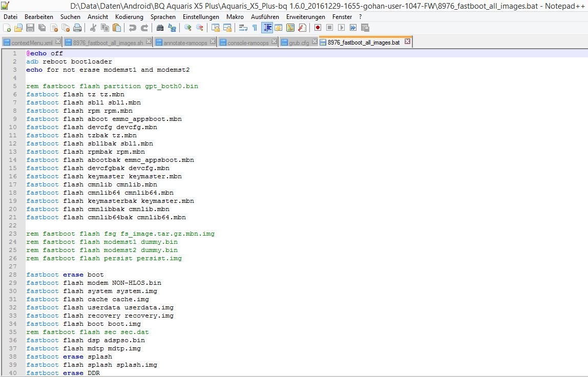588x377 pixels.
Task: Redo the edit with Redo arrow
Action: [x=144, y=28]
